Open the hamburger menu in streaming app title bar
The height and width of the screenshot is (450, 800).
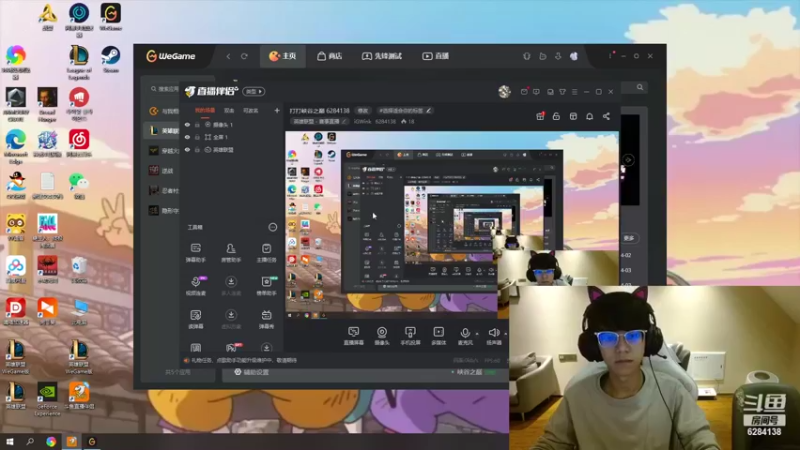(574, 92)
